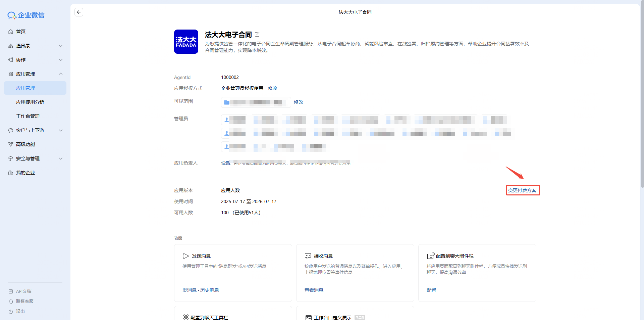Open the API文档 link

[x=23, y=291]
